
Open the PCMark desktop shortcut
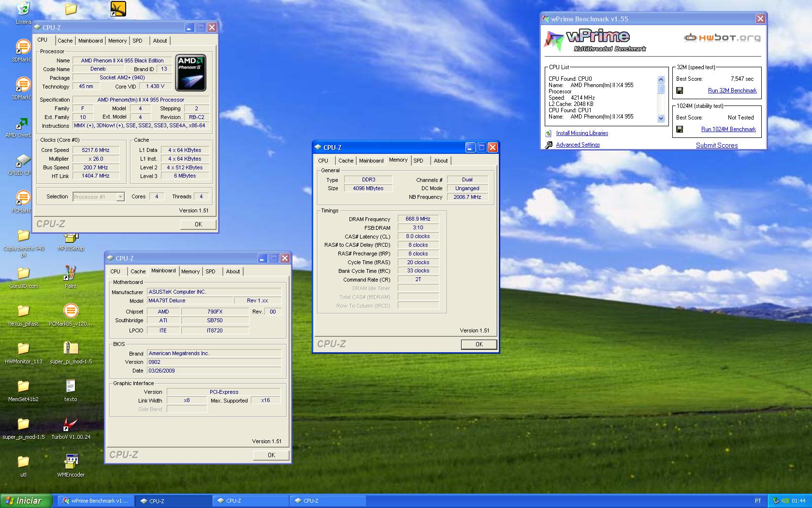click(23, 198)
